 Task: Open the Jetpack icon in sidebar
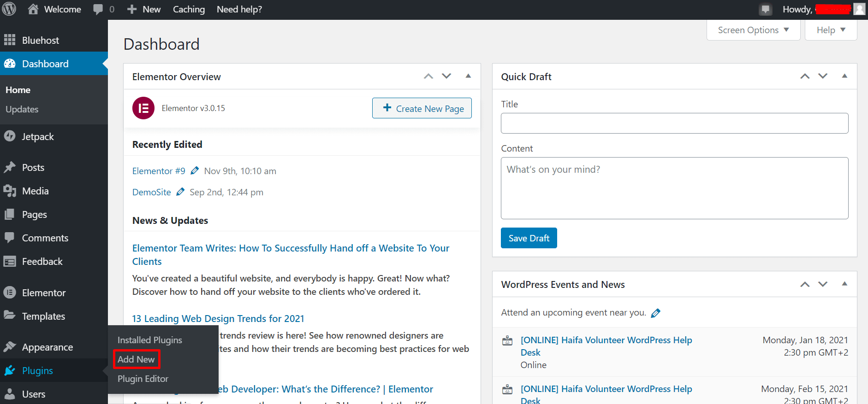(10, 136)
